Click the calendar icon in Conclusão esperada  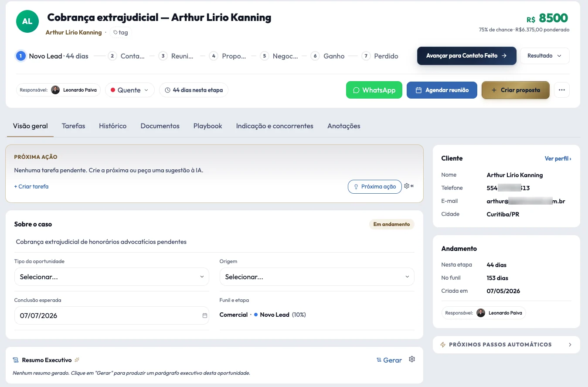(x=204, y=315)
